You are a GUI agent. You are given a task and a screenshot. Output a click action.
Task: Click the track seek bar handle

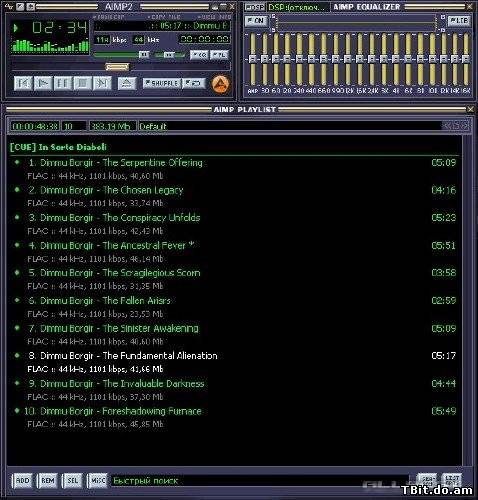[x=117, y=67]
